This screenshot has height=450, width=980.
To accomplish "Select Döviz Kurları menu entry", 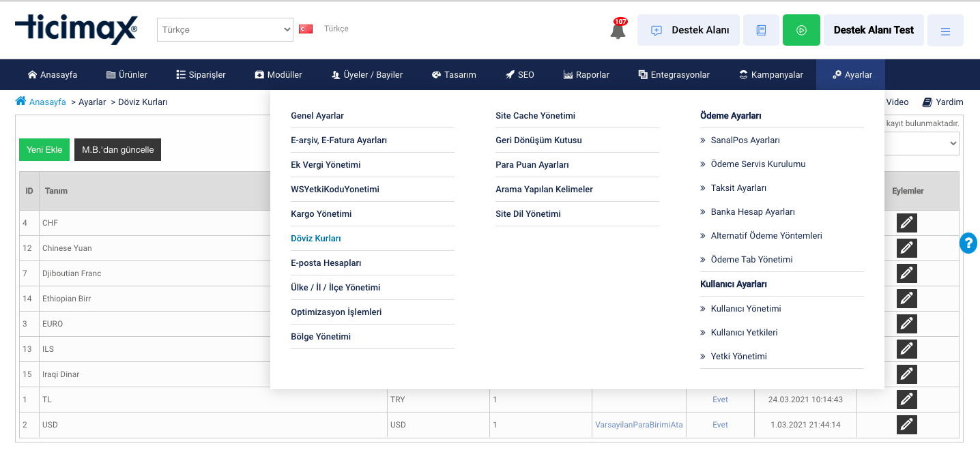I will point(316,239).
